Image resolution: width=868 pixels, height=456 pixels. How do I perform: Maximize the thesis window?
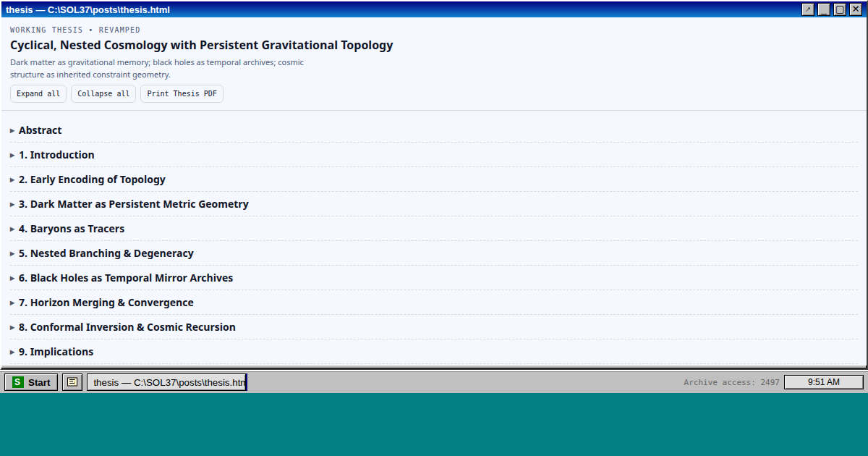point(840,9)
